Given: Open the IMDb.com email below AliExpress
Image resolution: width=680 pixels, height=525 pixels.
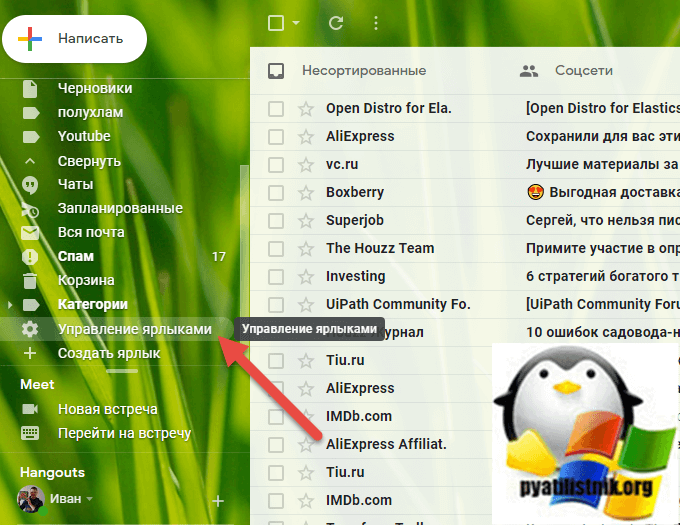Looking at the screenshot, I should tap(371, 416).
